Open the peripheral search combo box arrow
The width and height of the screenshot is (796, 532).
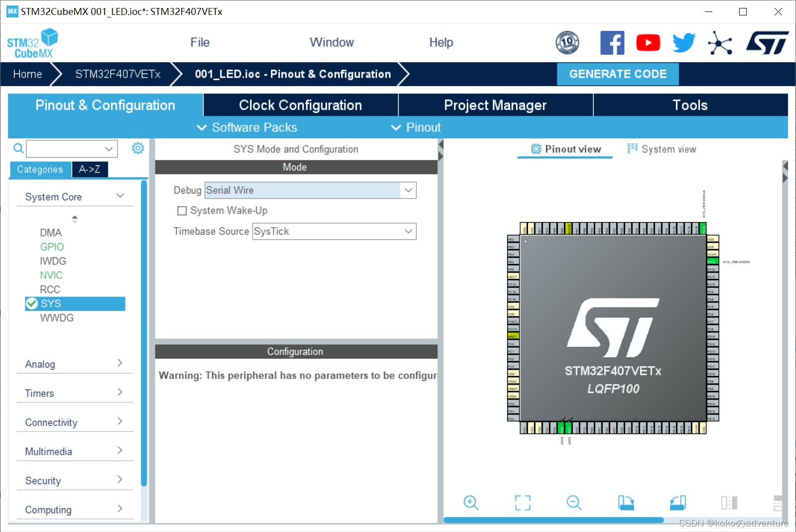coord(109,149)
